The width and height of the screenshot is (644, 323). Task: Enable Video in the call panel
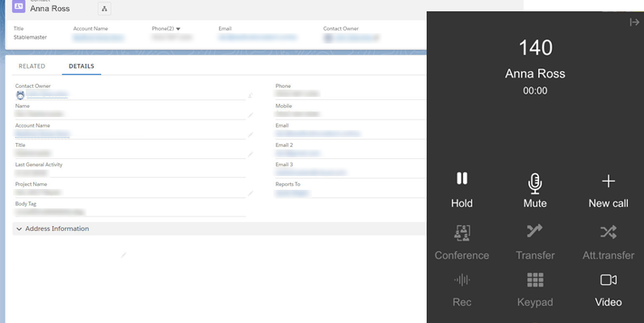(608, 290)
